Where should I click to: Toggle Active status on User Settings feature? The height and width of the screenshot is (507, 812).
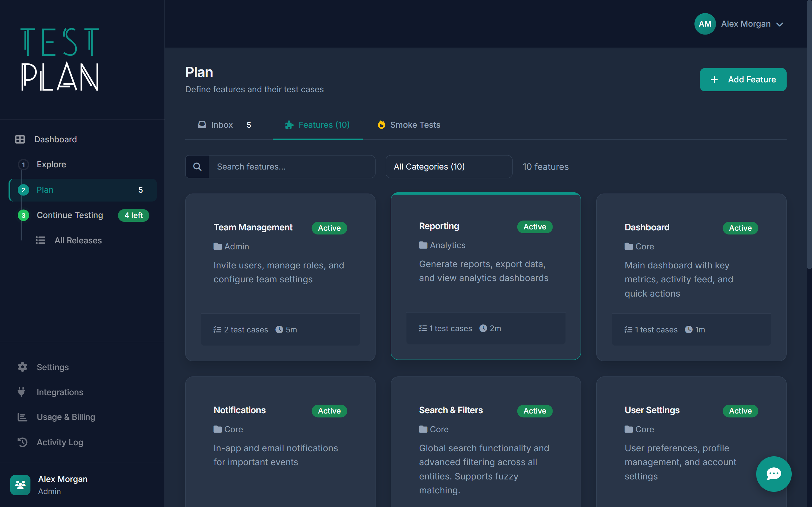click(x=740, y=411)
